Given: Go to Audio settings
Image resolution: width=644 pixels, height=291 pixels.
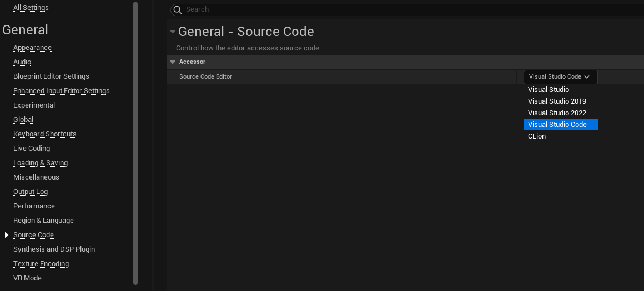Looking at the screenshot, I should (x=22, y=62).
